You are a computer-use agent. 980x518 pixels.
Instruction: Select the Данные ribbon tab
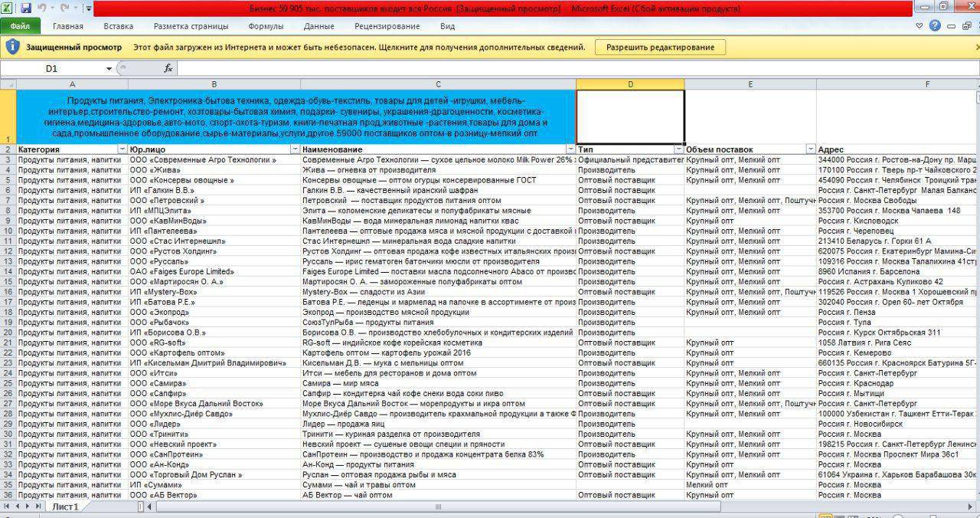[x=318, y=26]
